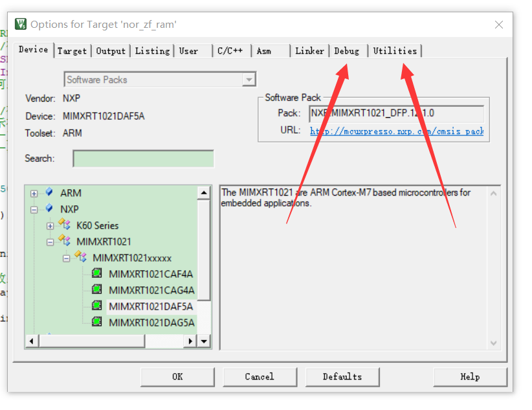
Task: Click the MIMXRT1021DAG5A chip icon
Action: coord(97,321)
